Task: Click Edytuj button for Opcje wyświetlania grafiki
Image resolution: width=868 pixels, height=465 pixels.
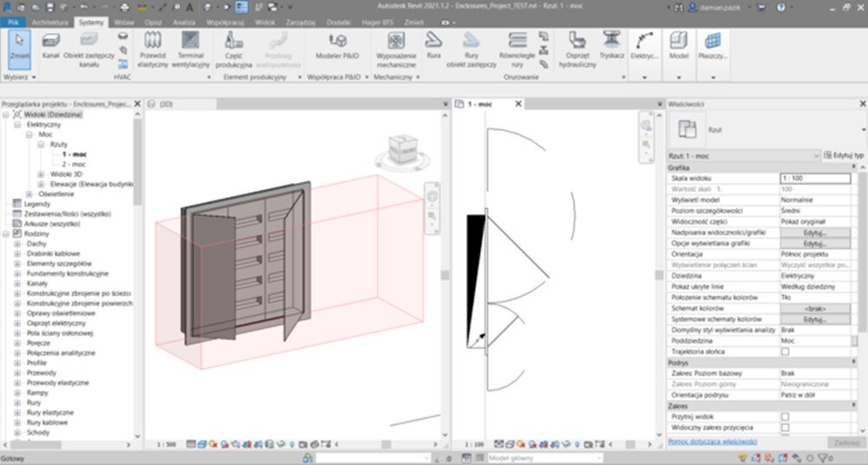Action: click(x=813, y=244)
